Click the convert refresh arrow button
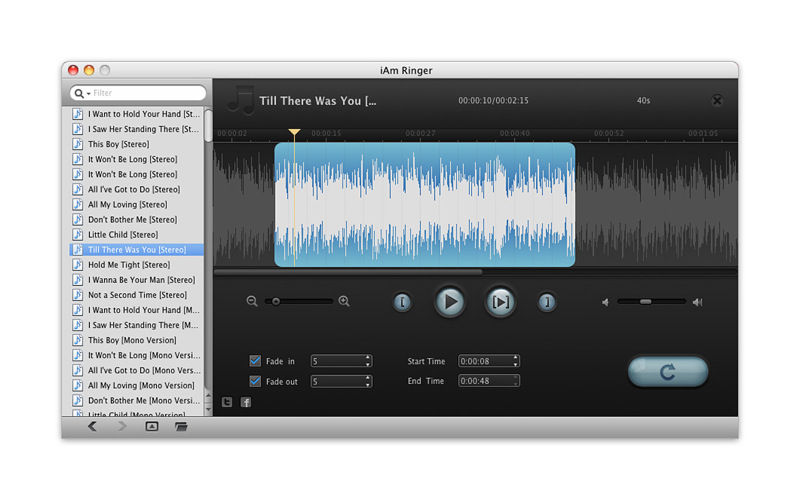The height and width of the screenshot is (500, 800). pyautogui.click(x=668, y=371)
